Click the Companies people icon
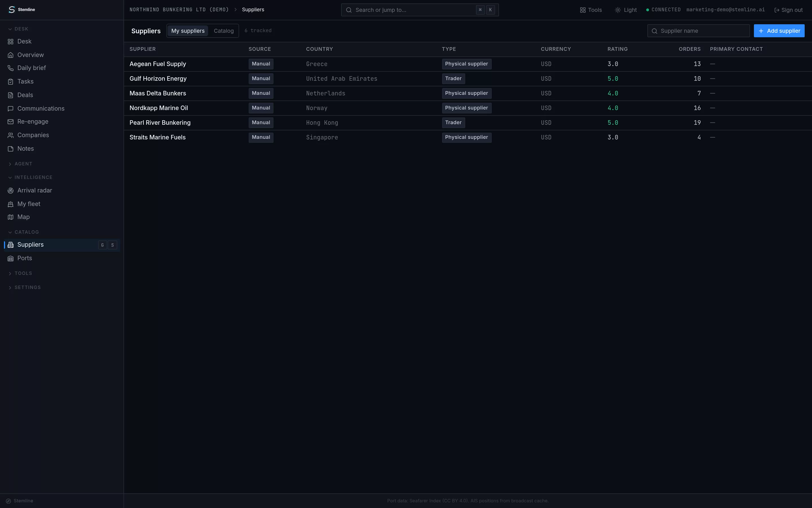812x508 pixels. coord(10,135)
